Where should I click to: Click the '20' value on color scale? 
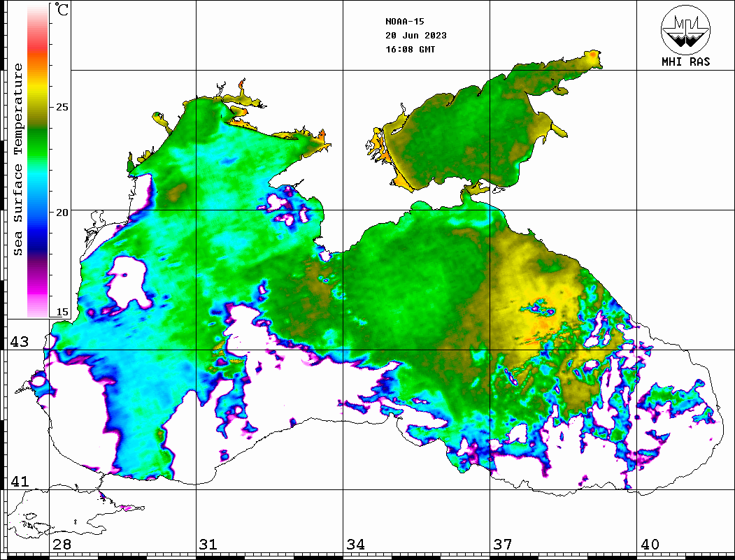tap(62, 213)
